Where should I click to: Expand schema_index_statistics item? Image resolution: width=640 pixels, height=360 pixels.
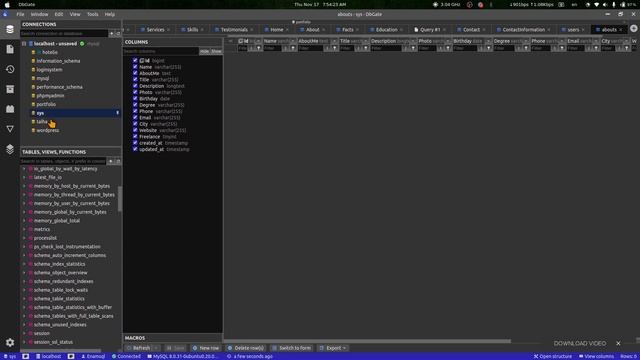pos(24,264)
